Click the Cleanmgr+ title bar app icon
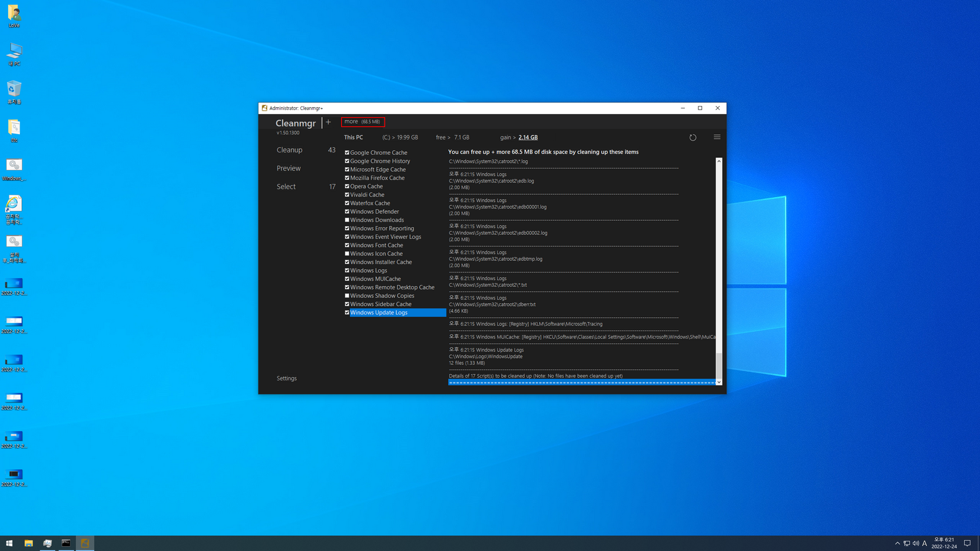The height and width of the screenshot is (551, 980). pyautogui.click(x=264, y=108)
